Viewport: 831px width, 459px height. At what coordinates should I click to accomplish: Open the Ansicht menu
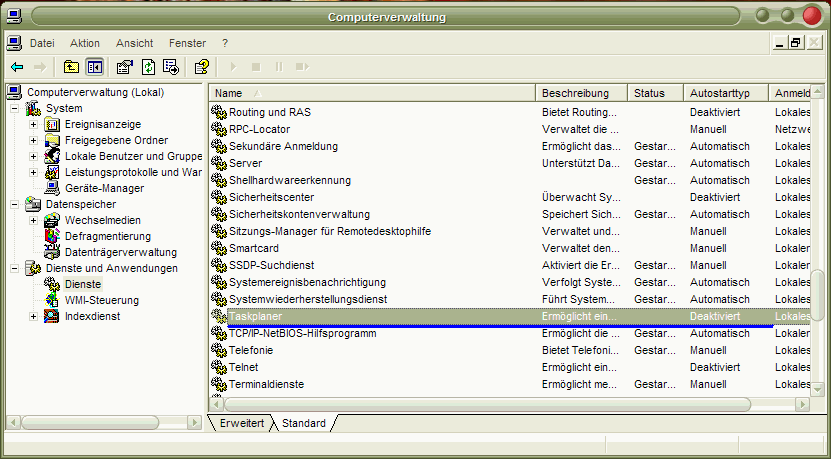click(x=135, y=43)
